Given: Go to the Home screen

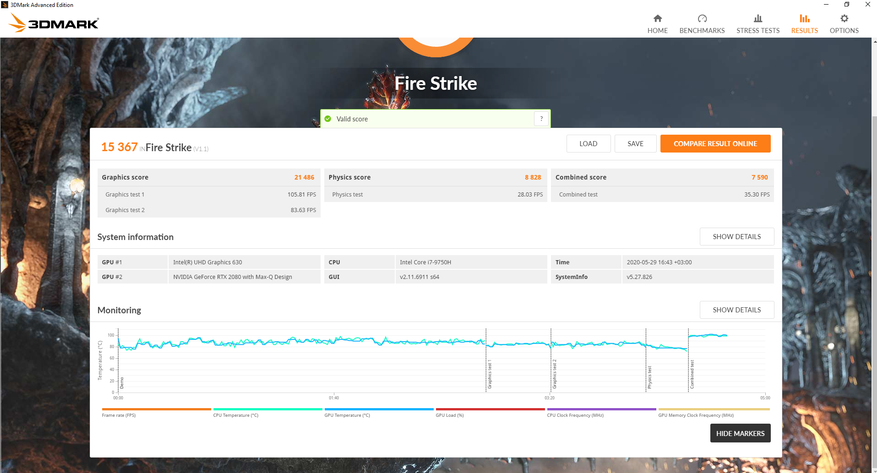Looking at the screenshot, I should point(657,23).
